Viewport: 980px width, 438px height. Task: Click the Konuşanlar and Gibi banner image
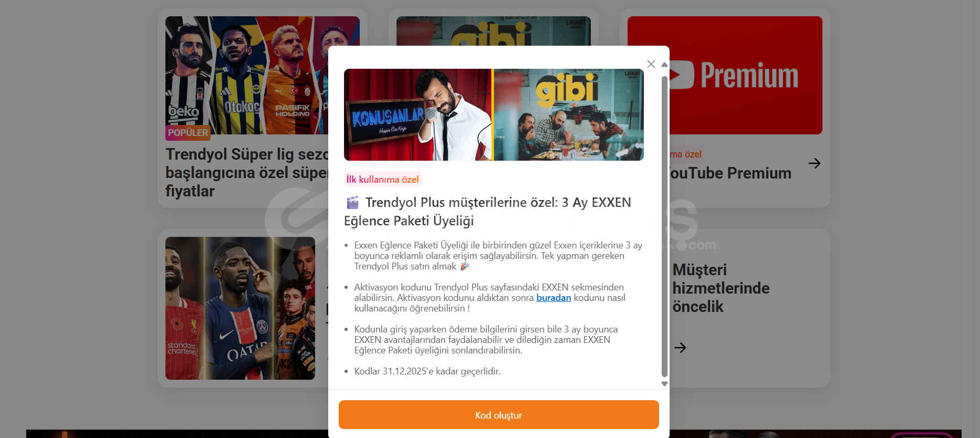coord(494,114)
